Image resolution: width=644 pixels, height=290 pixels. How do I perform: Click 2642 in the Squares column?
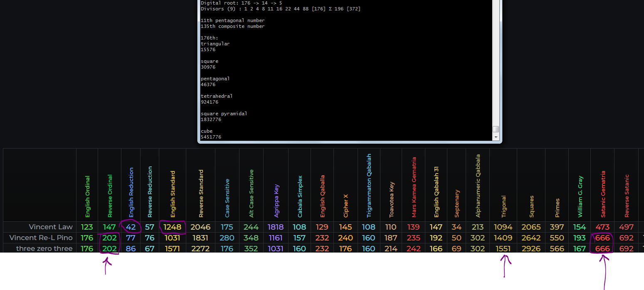pyautogui.click(x=531, y=238)
